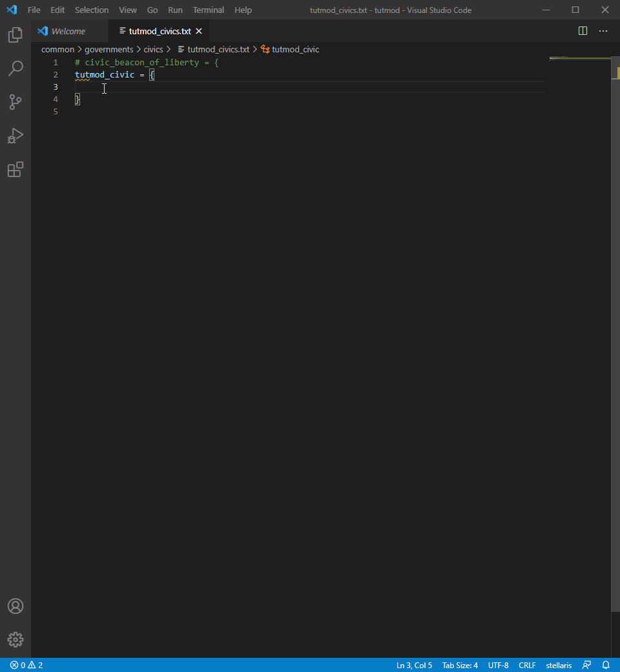The image size is (620, 672).
Task: Open the editor More Actions ellipsis
Action: (x=603, y=31)
